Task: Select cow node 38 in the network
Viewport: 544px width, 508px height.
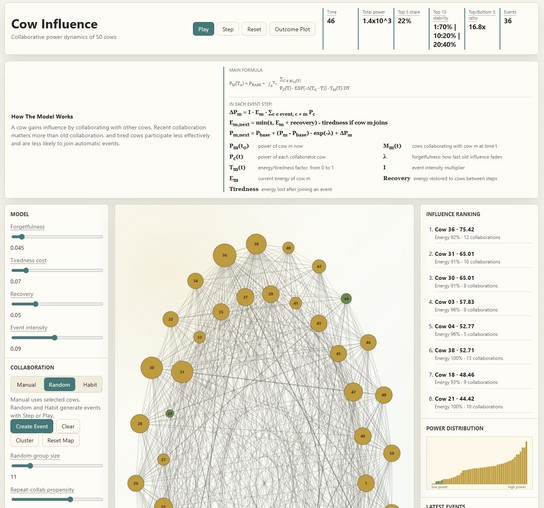Action: [x=256, y=244]
